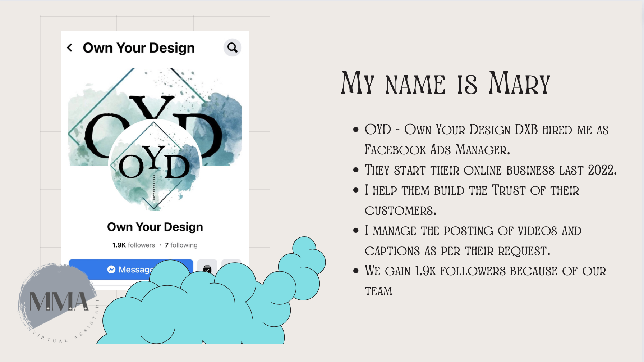Click the Own Your Design header title
Screen dimensions: 644x362
click(139, 48)
